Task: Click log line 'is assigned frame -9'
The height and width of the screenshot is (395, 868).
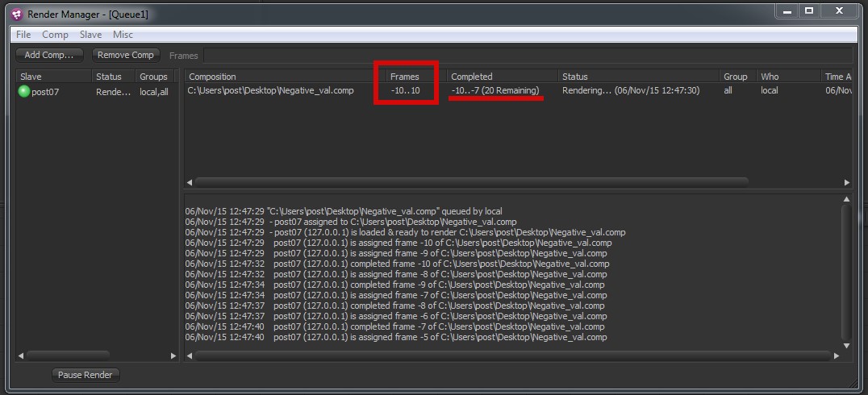Action: tap(396, 253)
